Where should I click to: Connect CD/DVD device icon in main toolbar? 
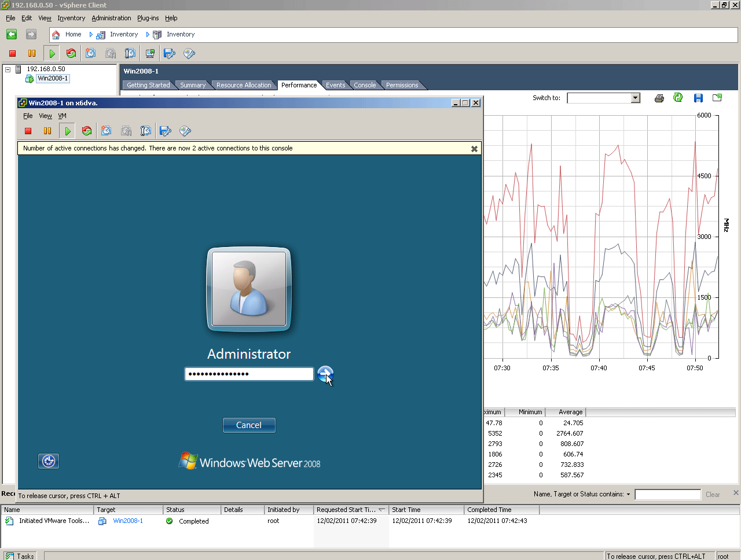click(189, 54)
